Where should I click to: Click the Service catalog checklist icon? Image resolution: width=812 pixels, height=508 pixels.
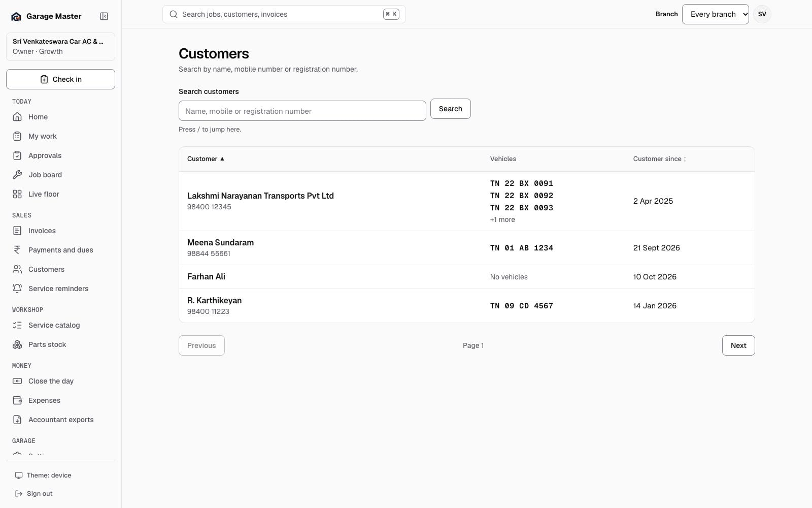[x=17, y=325]
